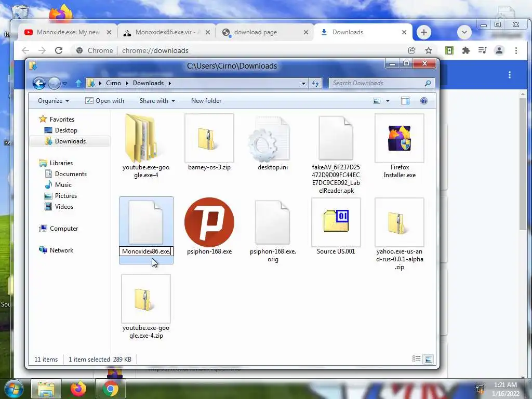532x399 pixels.
Task: Refresh the Downloads folder view
Action: (x=315, y=83)
